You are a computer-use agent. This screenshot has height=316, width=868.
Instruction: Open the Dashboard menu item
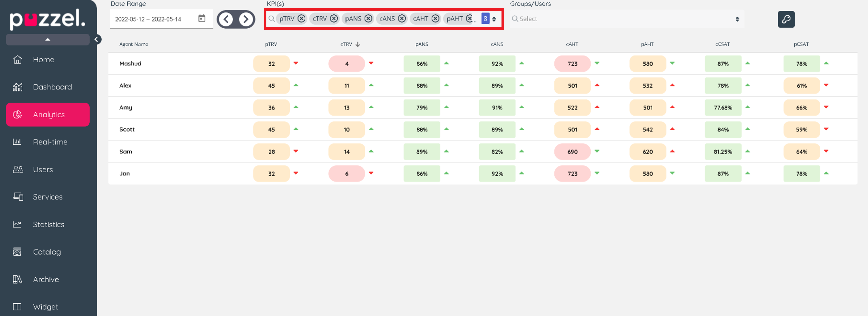click(52, 87)
